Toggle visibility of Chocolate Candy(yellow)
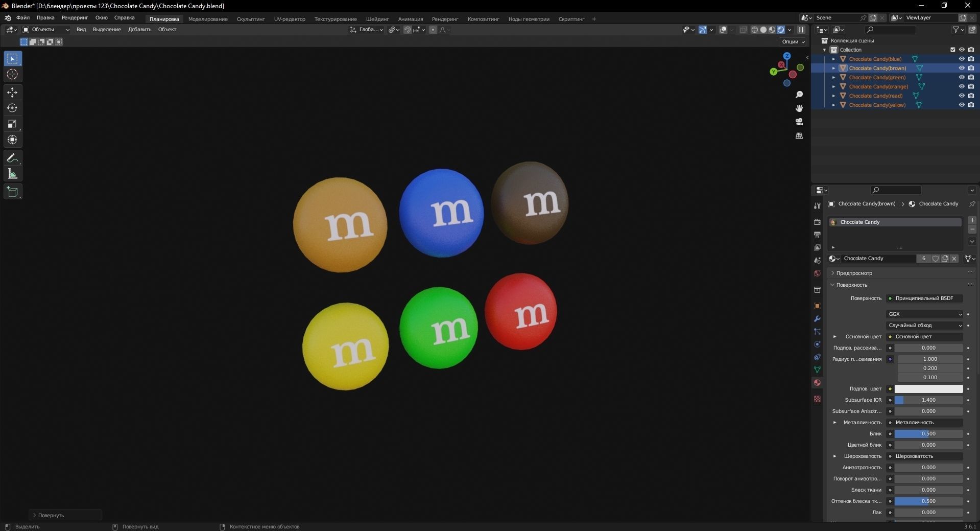The width and height of the screenshot is (980, 531). tap(962, 105)
